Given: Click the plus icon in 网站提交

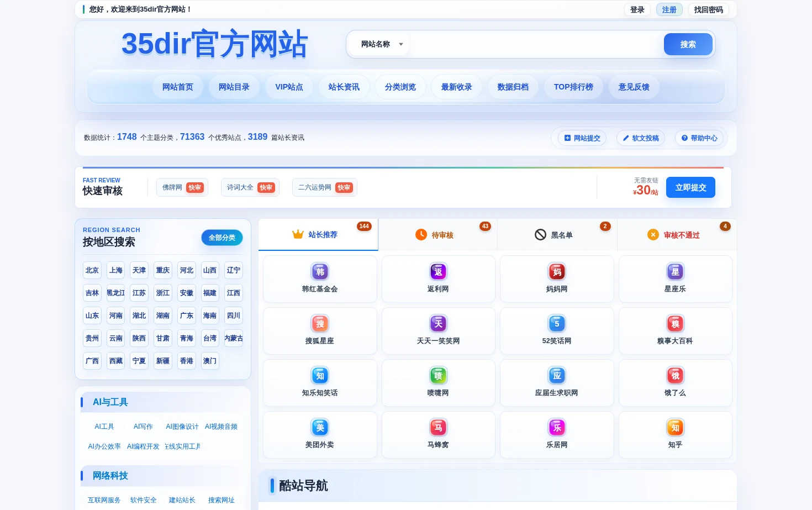Looking at the screenshot, I should 567,138.
